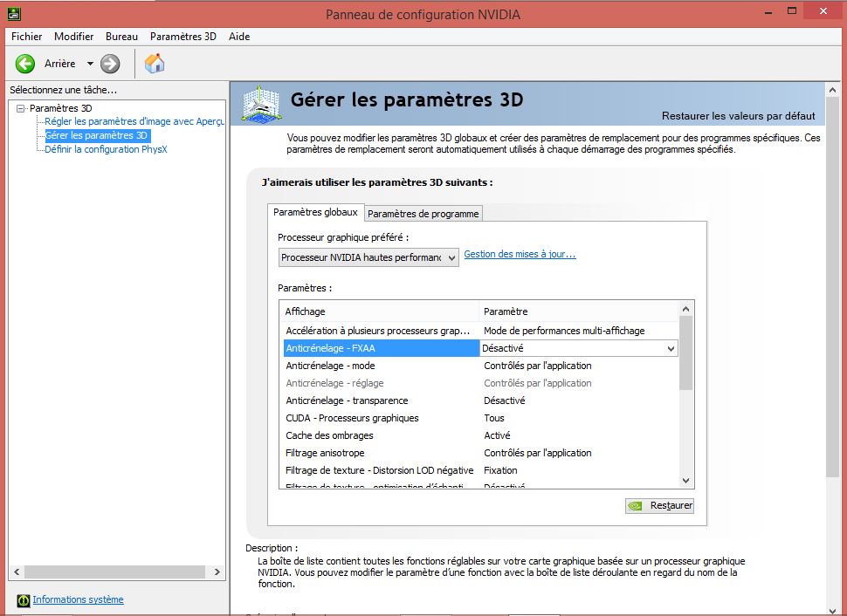Click the Arrière back label
Screen dimensions: 847x616
pos(60,64)
